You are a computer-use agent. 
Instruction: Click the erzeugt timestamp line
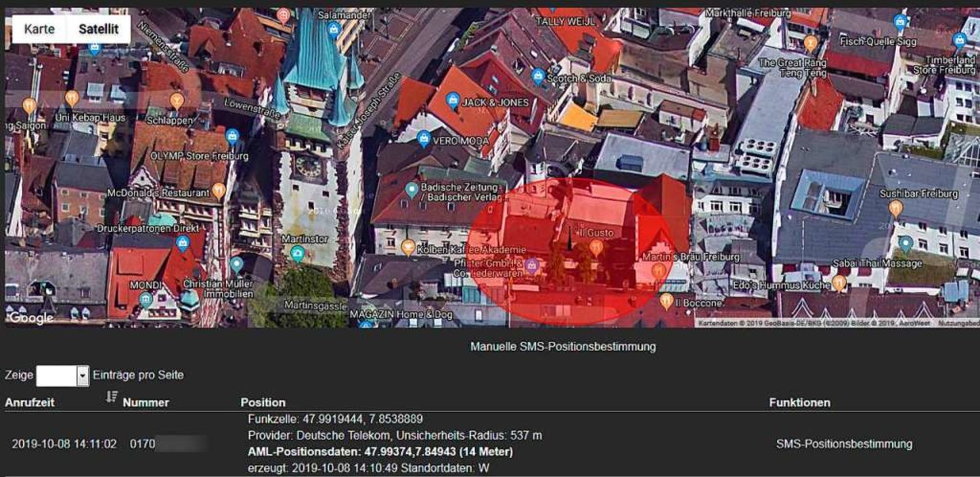368,468
